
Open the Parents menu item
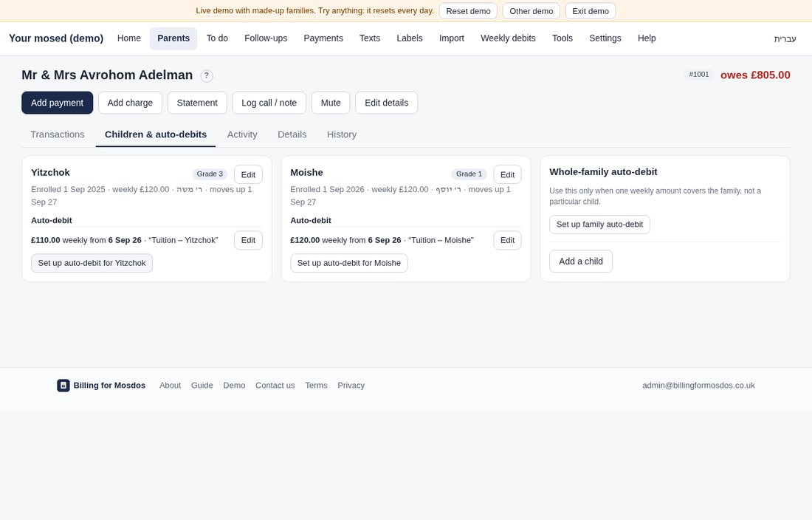point(173,38)
